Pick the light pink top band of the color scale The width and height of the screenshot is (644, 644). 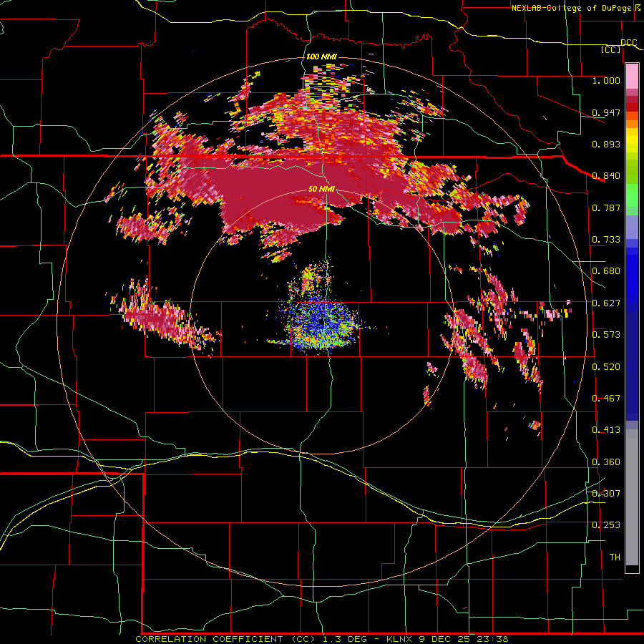(632, 77)
